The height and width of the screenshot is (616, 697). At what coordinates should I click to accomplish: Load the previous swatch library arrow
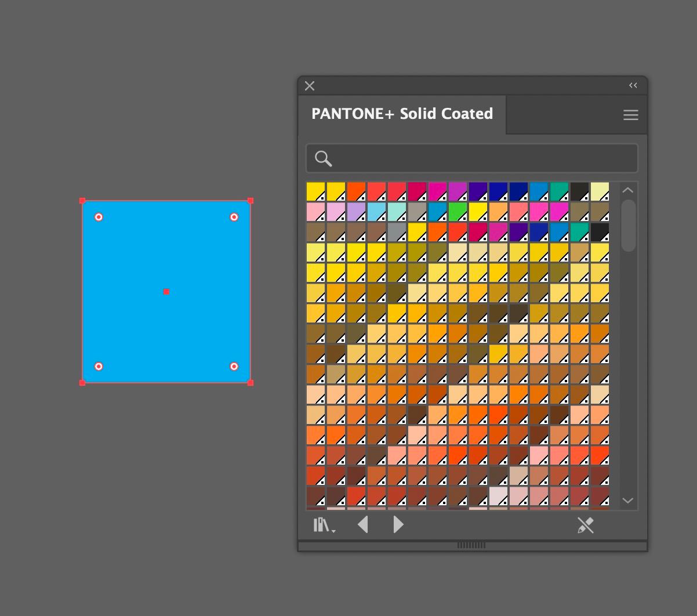363,525
